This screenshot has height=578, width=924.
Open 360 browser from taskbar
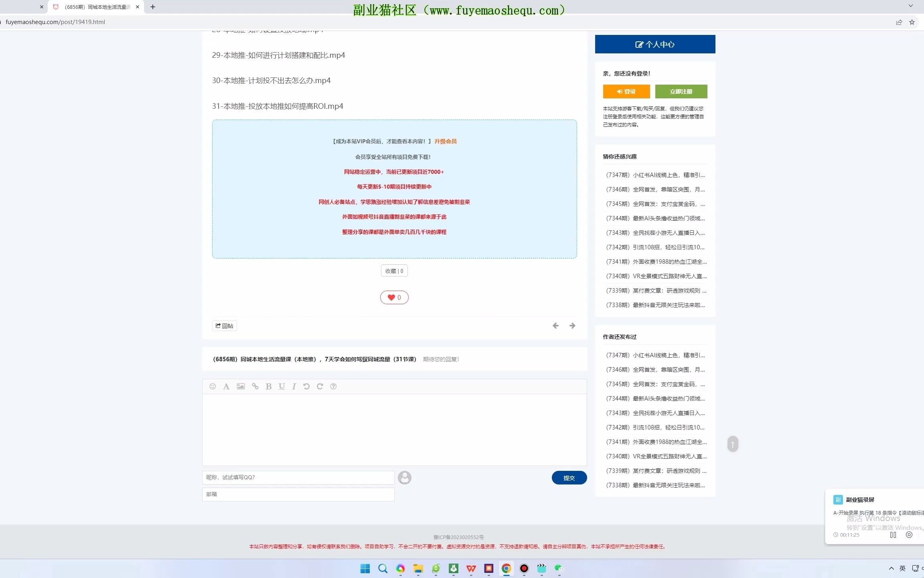(436, 568)
